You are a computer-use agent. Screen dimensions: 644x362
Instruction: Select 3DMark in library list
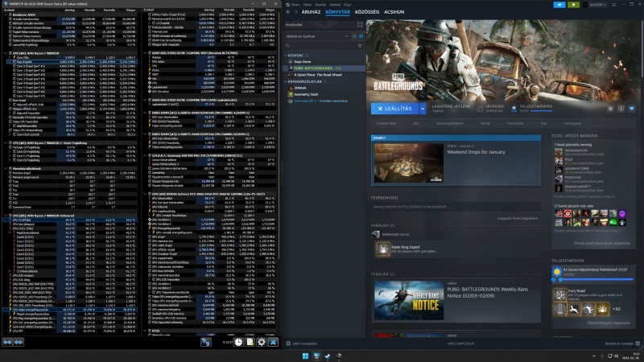coord(299,88)
